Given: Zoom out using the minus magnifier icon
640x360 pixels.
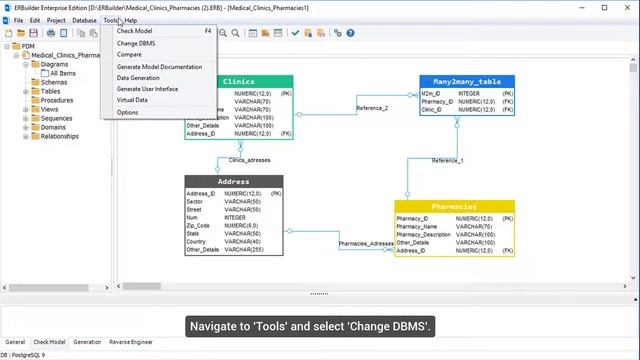Looking at the screenshot, I should click(223, 33).
